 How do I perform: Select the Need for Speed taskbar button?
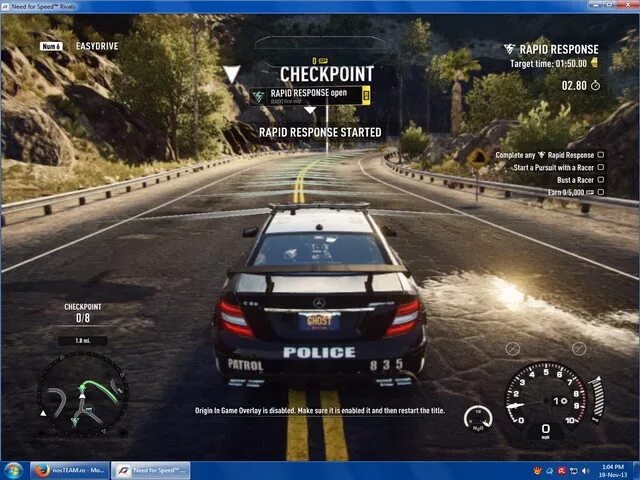[151, 471]
